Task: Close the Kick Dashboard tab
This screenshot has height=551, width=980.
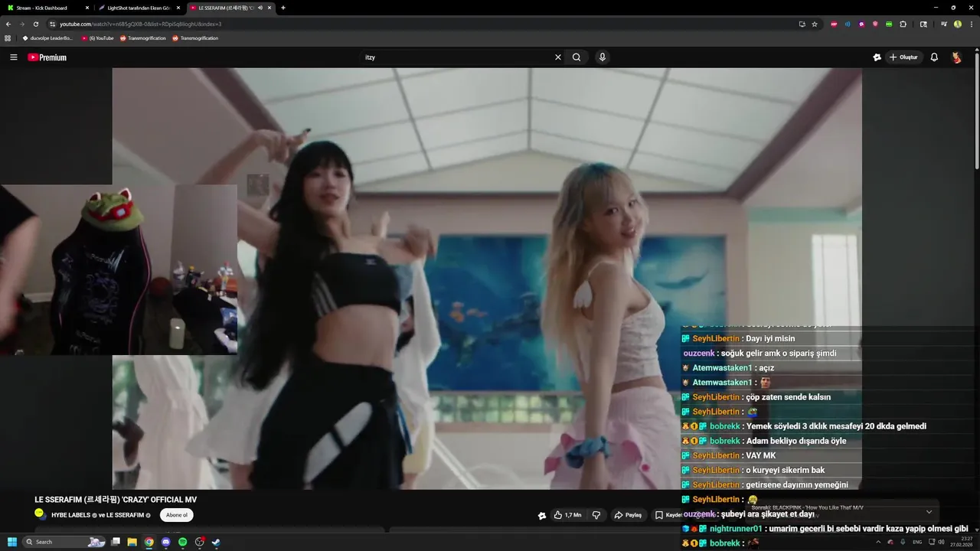Action: [x=87, y=8]
